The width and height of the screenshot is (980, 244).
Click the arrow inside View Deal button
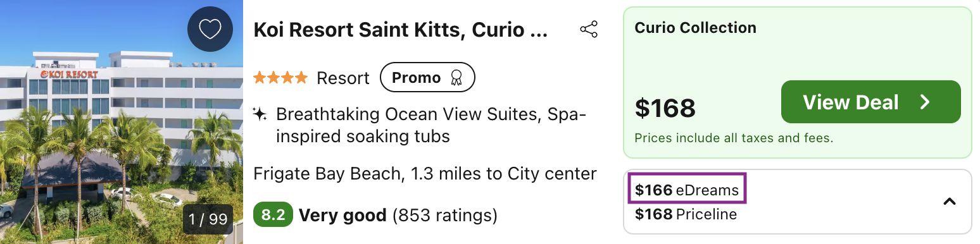[925, 102]
